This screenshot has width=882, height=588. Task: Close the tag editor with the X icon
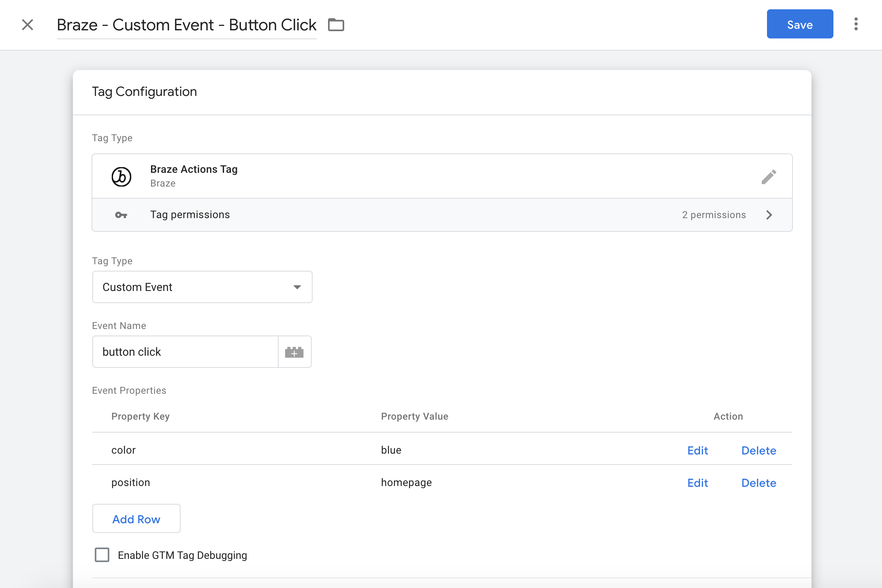pyautogui.click(x=28, y=25)
